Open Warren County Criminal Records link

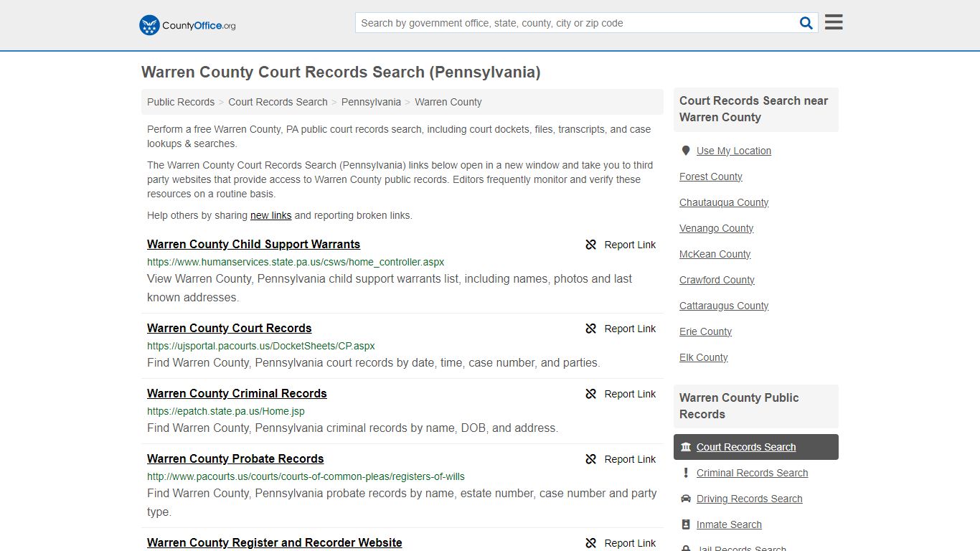coord(237,393)
